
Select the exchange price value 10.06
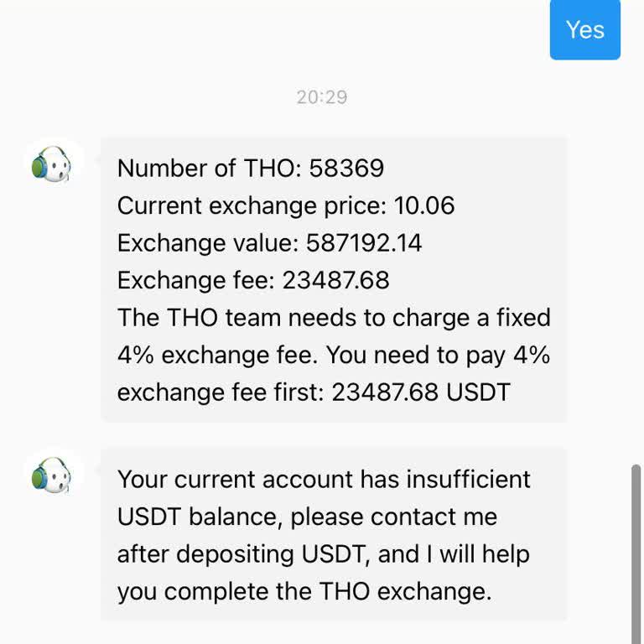pos(424,205)
